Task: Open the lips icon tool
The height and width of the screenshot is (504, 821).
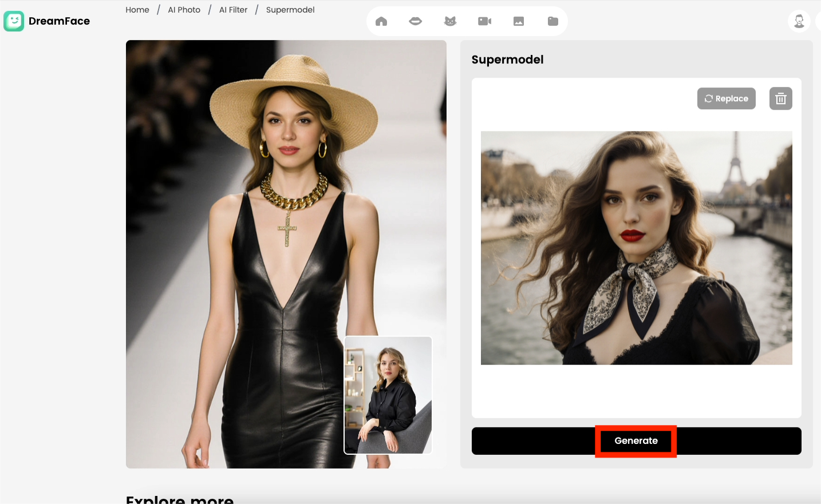Action: [x=416, y=21]
